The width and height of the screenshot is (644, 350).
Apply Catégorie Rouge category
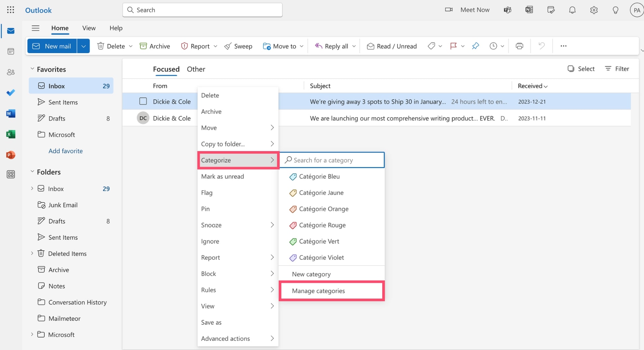[332, 225]
